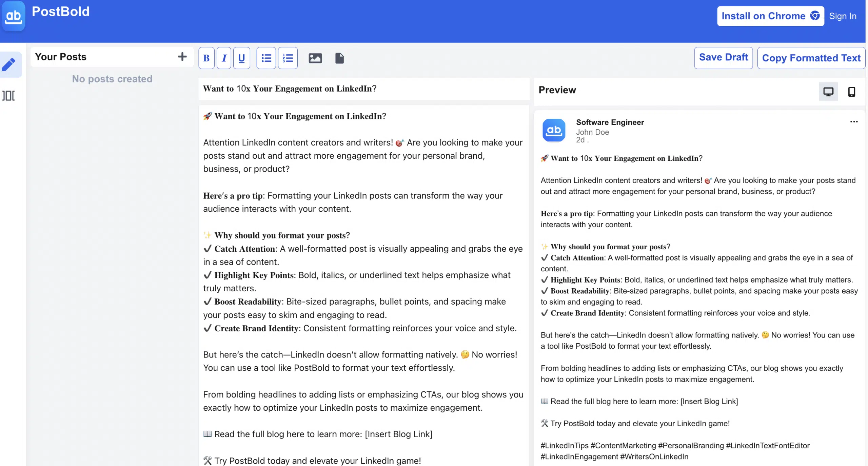Click 'Try PostBold today' line in editor
Viewport: 868px width, 466px height.
(312, 461)
